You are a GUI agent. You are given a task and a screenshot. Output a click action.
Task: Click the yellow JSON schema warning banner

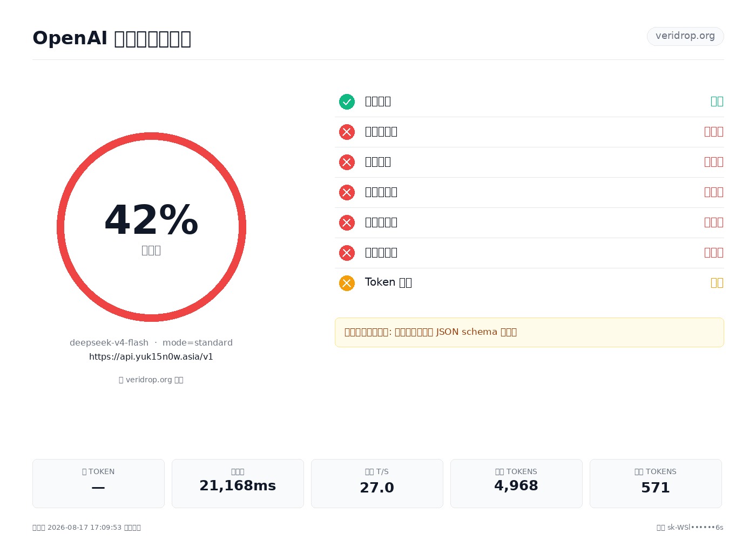[529, 332]
